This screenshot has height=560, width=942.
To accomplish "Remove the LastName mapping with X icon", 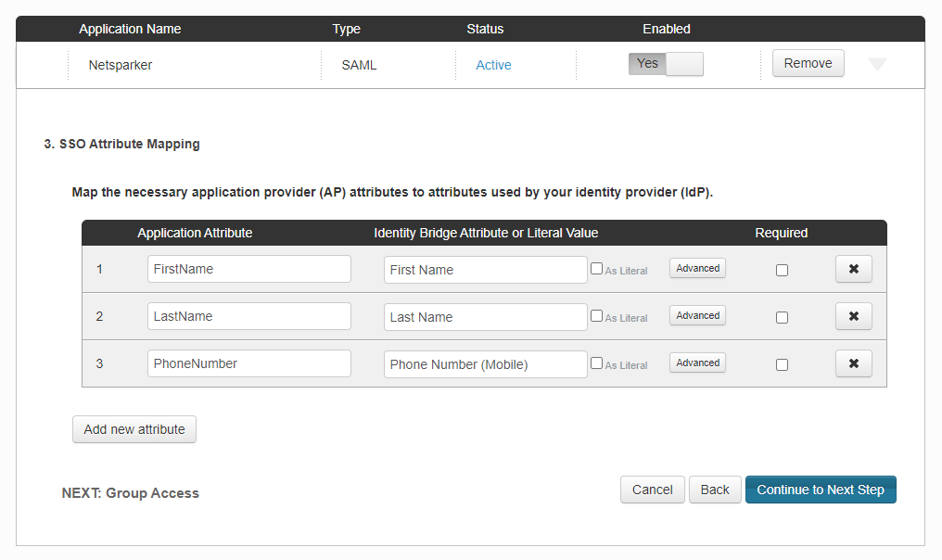I will pyautogui.click(x=853, y=316).
